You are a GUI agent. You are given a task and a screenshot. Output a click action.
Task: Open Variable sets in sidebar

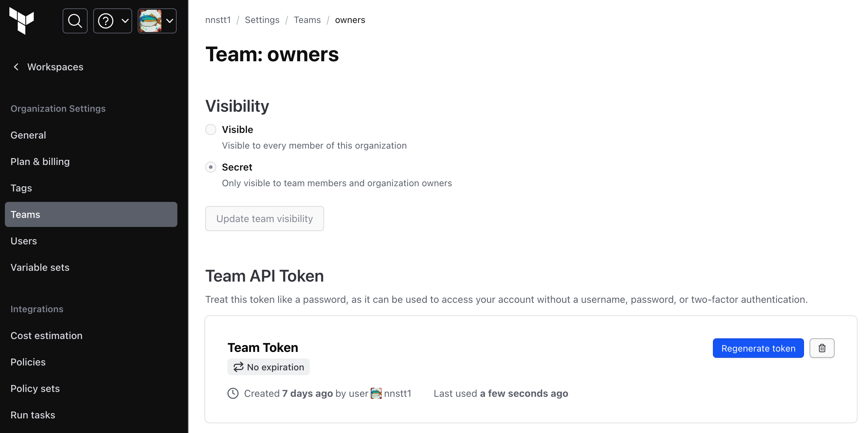click(40, 267)
